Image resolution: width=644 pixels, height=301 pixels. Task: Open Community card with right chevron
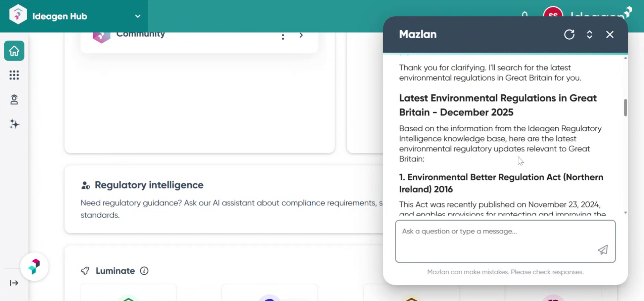pyautogui.click(x=301, y=35)
